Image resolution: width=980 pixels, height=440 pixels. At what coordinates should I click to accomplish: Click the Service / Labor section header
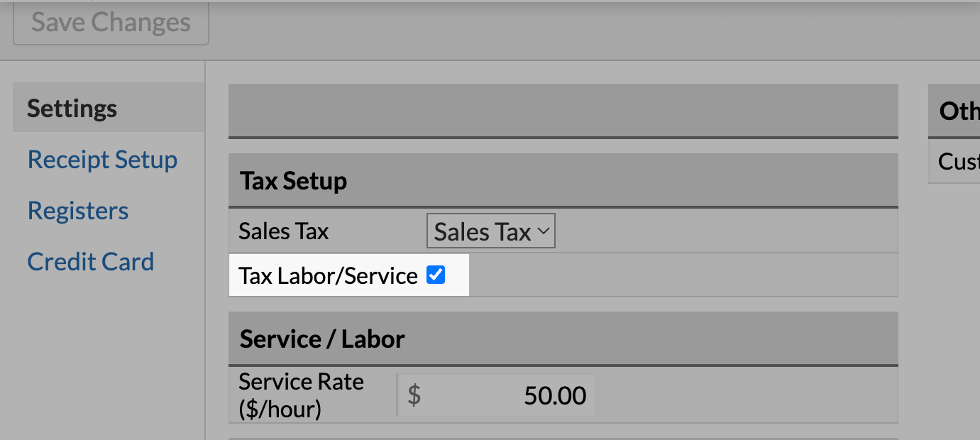pyautogui.click(x=322, y=339)
